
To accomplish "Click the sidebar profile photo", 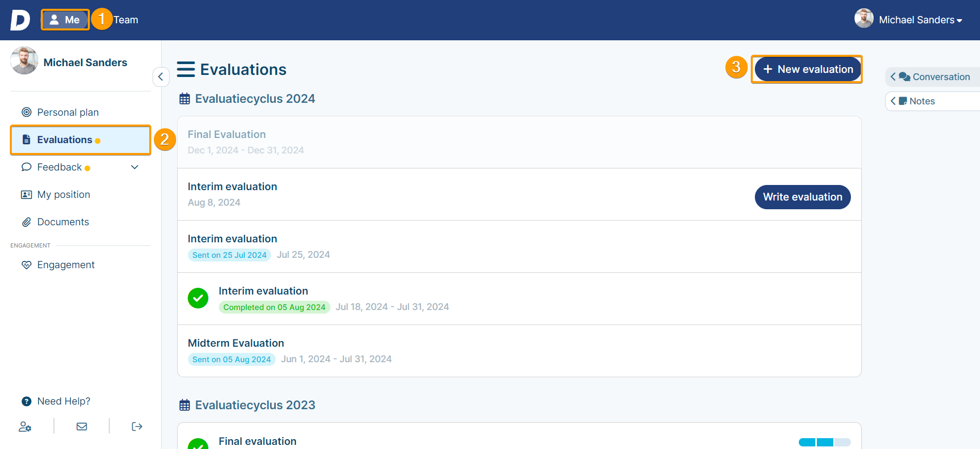I will tap(24, 60).
